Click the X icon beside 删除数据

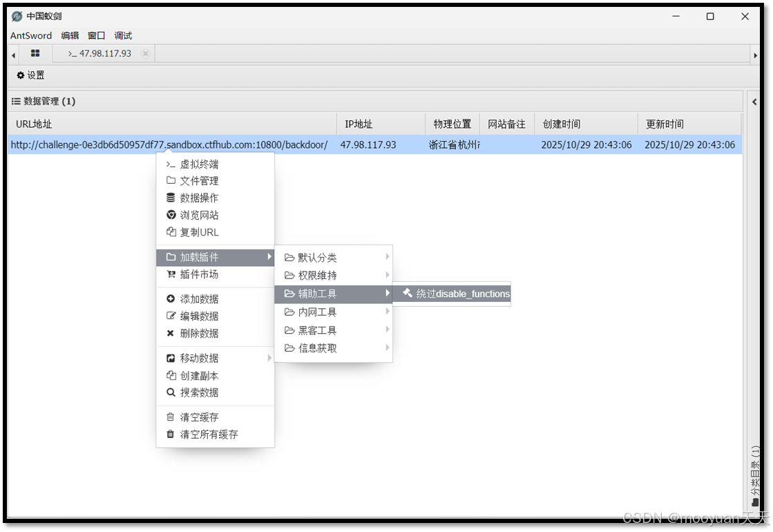pyautogui.click(x=170, y=333)
